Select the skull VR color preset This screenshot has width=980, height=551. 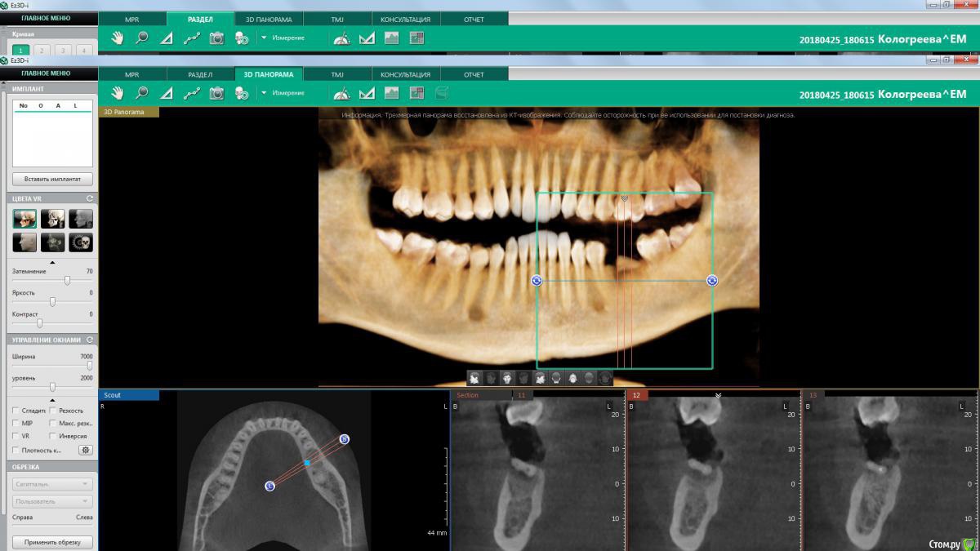pos(81,242)
